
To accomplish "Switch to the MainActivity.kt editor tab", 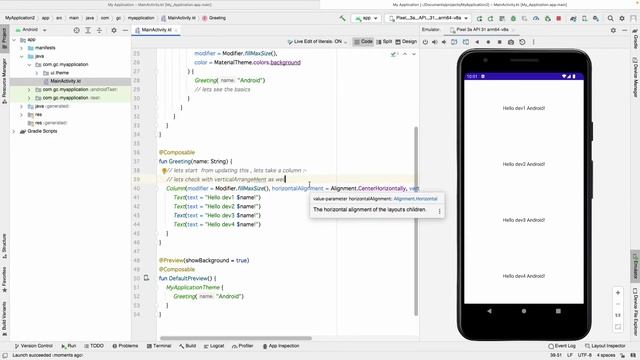I will (x=156, y=30).
